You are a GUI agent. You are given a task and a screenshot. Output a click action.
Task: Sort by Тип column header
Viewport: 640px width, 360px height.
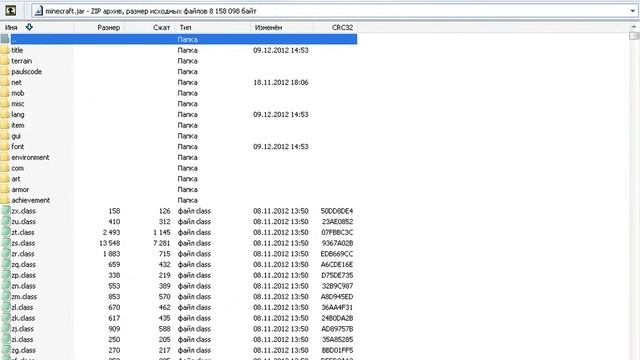click(185, 27)
